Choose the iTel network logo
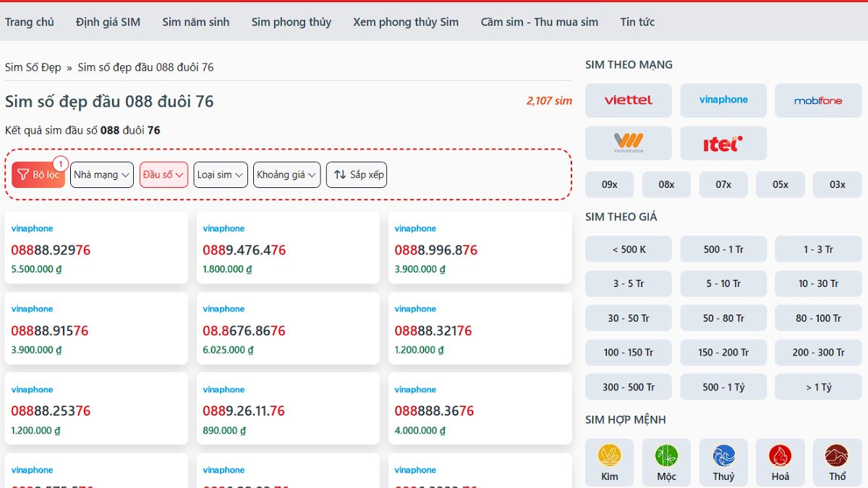 click(723, 143)
